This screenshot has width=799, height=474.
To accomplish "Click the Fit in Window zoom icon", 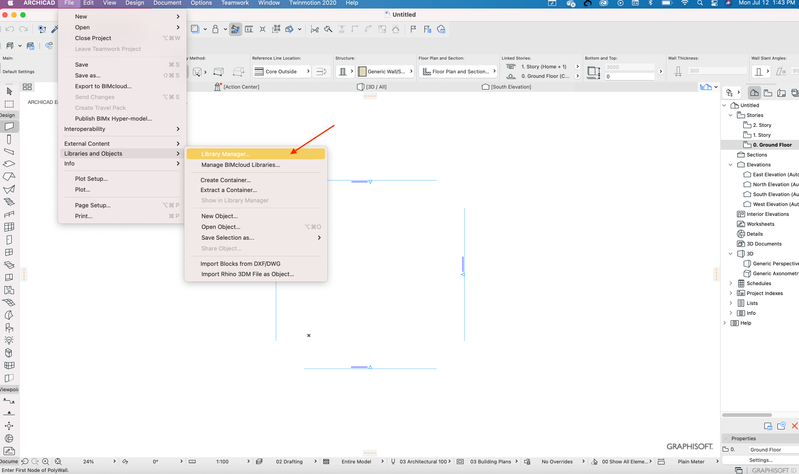I will tap(58, 461).
